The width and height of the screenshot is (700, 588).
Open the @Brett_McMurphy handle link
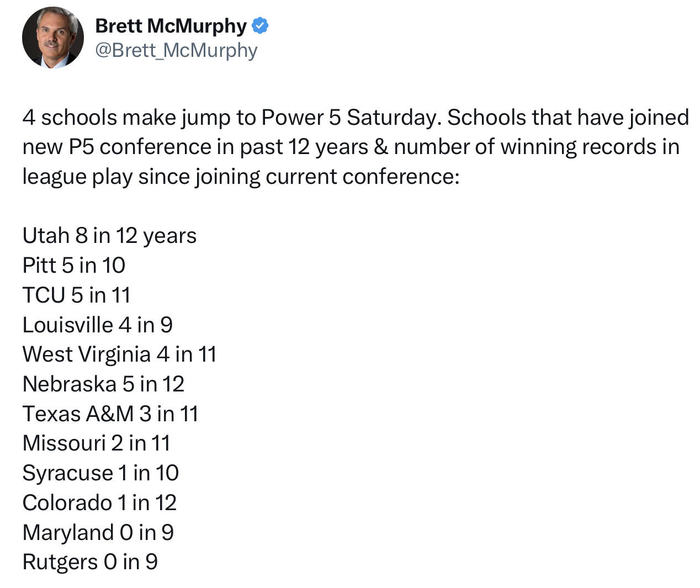coord(177,50)
